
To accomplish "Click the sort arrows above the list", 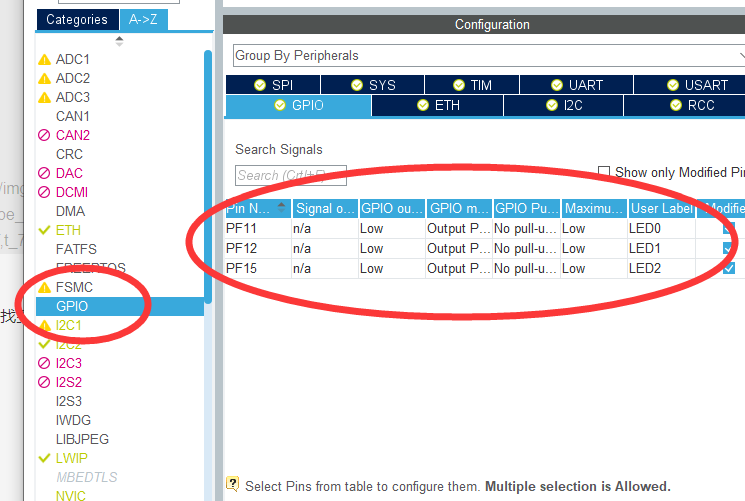I will (x=119, y=41).
